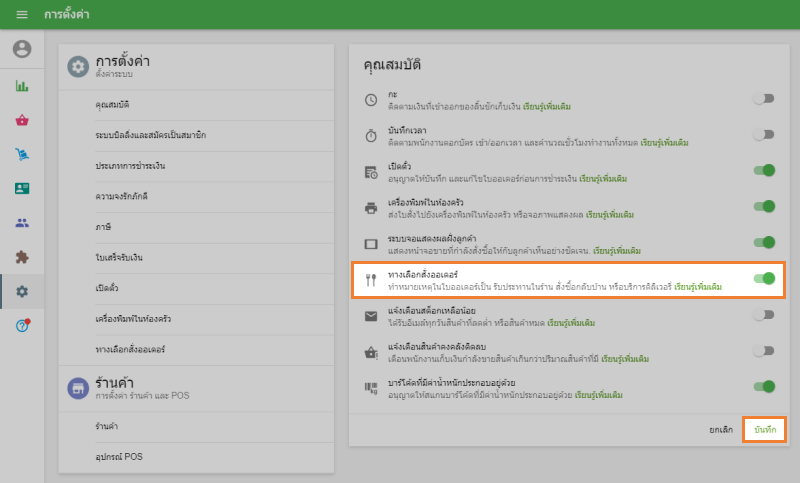Open the customers people icon
800x483 pixels.
tap(22, 222)
